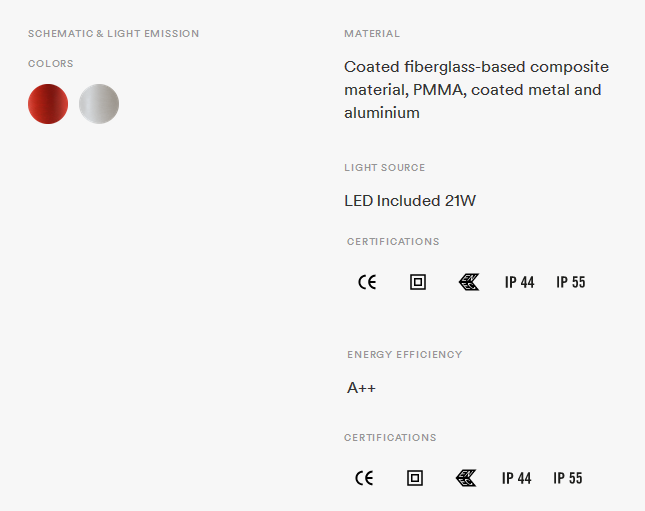Select the red color swatch

48,104
